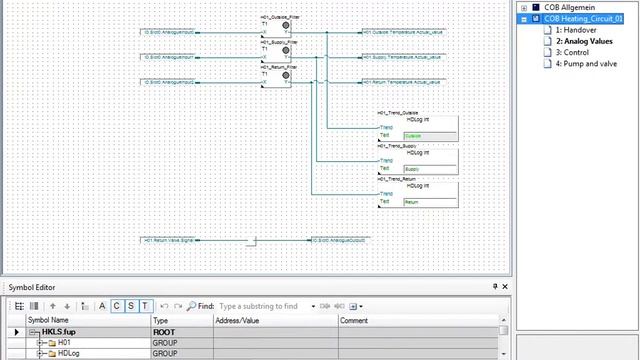Viewport: 640px width, 360px height.
Task: Toggle the S symbol filter
Action: click(x=131, y=306)
